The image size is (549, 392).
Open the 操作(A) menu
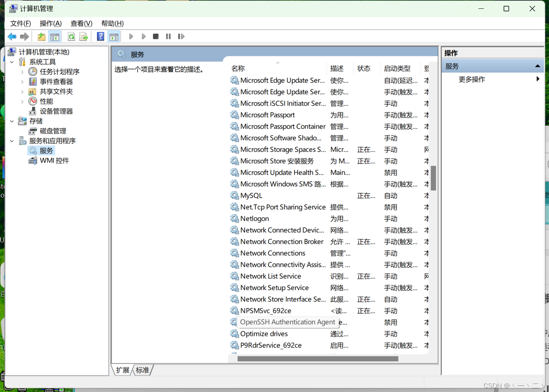point(51,23)
